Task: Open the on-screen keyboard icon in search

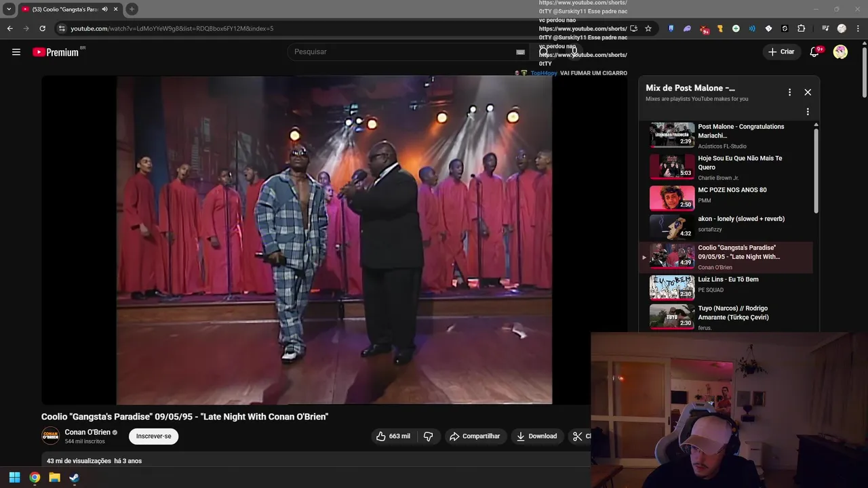Action: pyautogui.click(x=520, y=52)
